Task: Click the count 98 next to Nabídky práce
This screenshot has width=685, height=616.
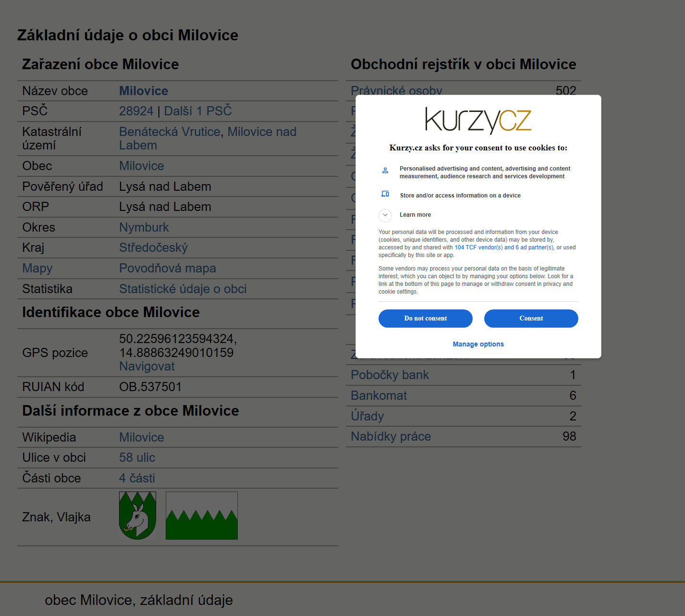Action: click(x=569, y=436)
